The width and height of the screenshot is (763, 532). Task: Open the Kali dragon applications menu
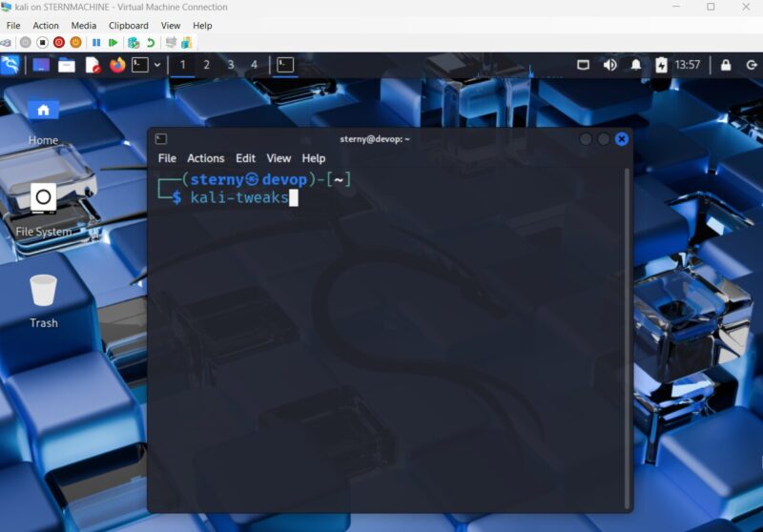tap(10, 65)
